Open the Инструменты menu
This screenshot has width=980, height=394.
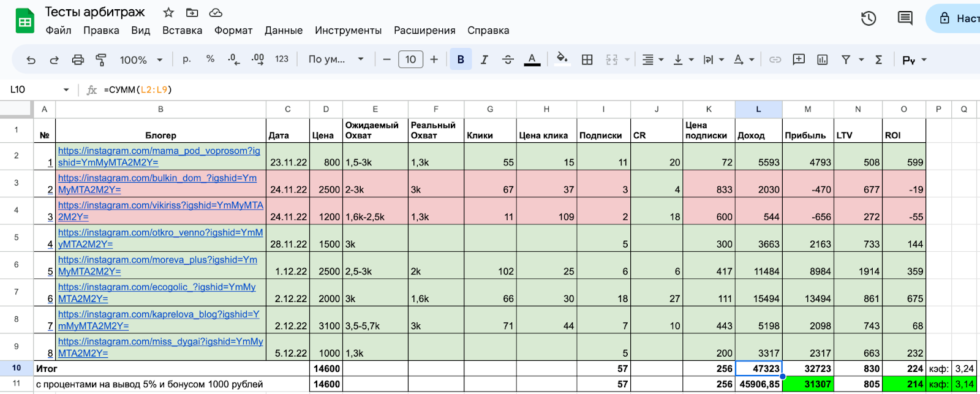(x=348, y=30)
